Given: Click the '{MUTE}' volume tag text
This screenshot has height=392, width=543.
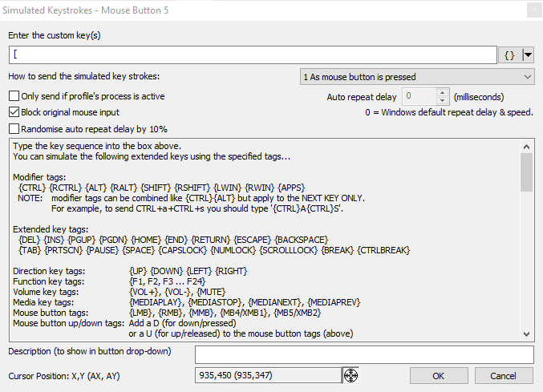Looking at the screenshot, I should [x=211, y=292].
